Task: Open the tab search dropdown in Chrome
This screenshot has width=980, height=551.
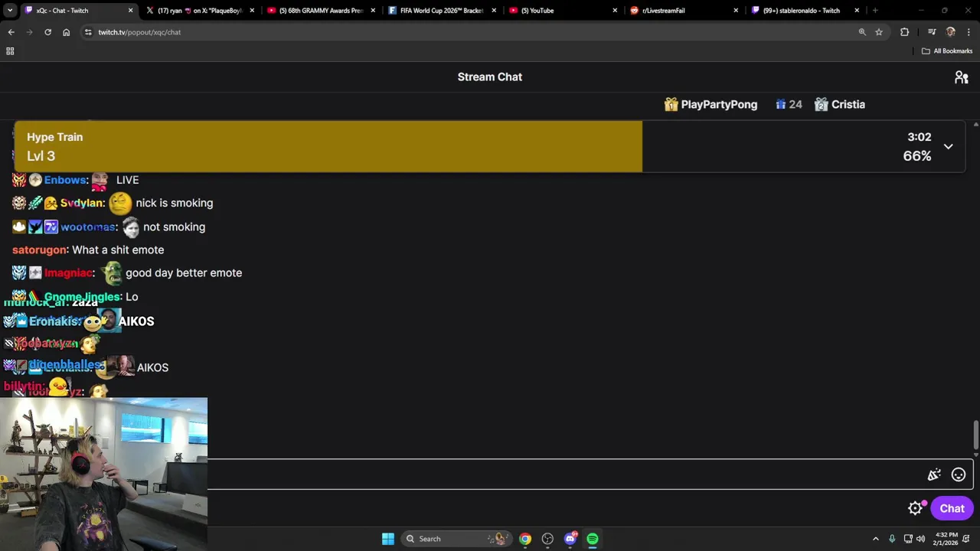Action: (9, 11)
